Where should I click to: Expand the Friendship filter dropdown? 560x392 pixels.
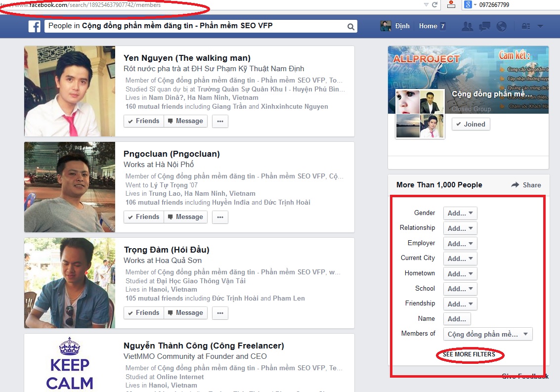(460, 304)
